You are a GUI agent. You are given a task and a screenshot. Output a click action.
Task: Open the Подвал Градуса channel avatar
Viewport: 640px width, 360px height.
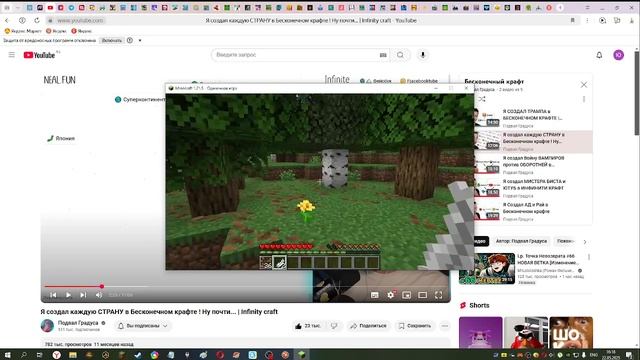tap(47, 325)
